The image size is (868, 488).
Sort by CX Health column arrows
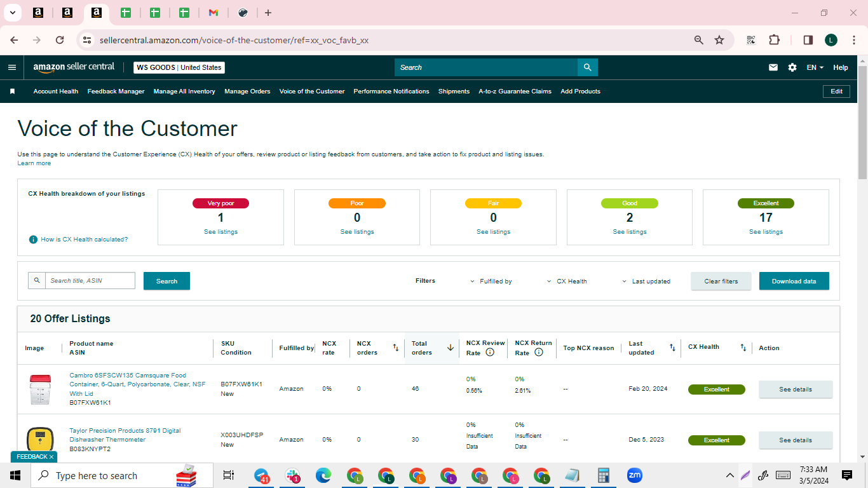743,348
